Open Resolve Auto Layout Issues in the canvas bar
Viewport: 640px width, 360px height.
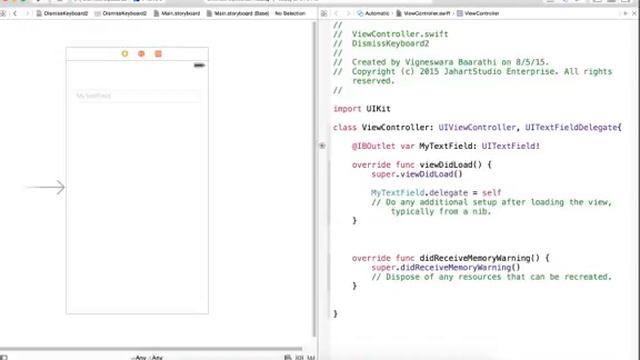point(311,358)
